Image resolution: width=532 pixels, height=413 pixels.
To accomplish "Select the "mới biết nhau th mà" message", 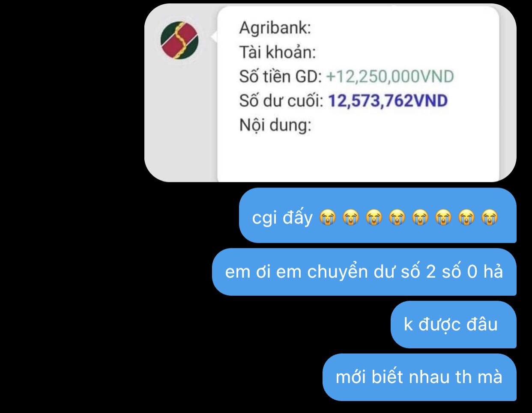I will click(x=419, y=377).
